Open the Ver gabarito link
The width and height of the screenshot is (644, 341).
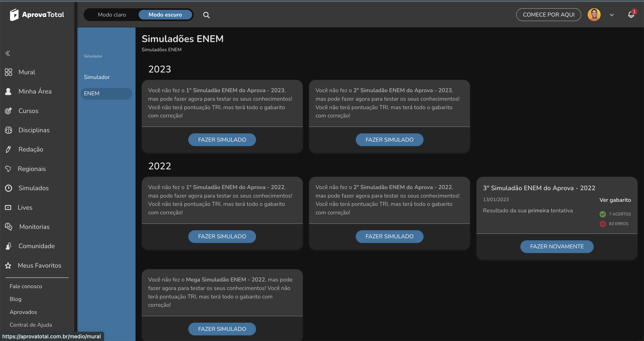(x=615, y=200)
